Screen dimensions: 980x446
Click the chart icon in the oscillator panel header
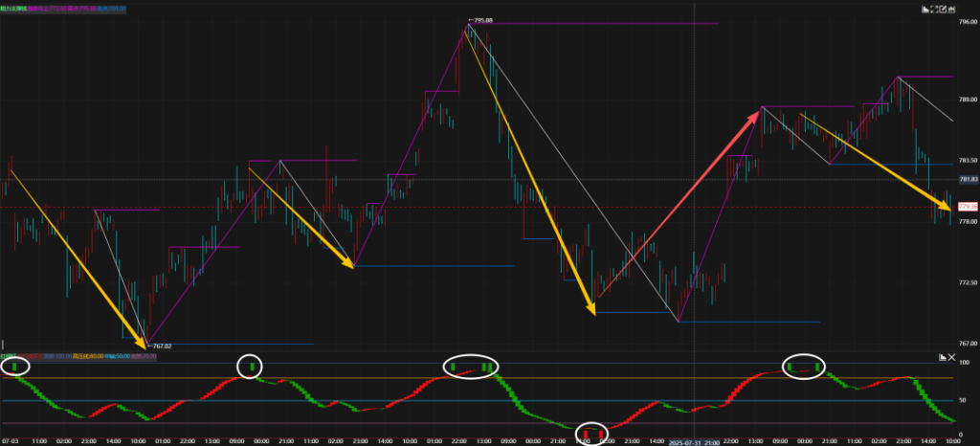click(x=943, y=356)
